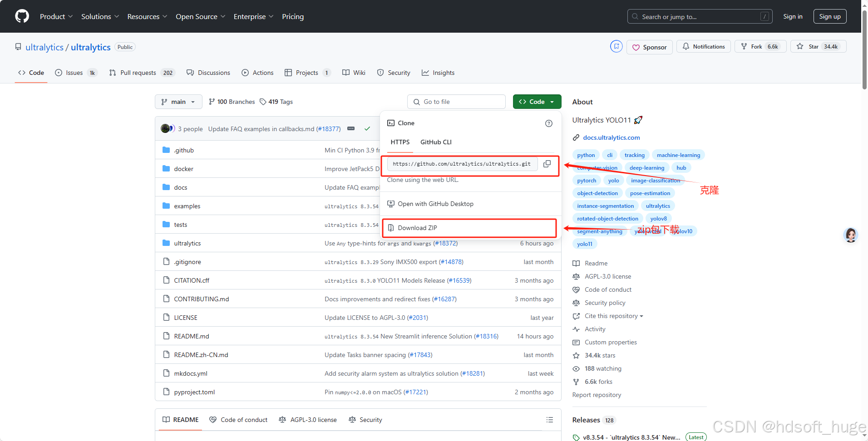Expand the Enterprise menu

[x=254, y=16]
